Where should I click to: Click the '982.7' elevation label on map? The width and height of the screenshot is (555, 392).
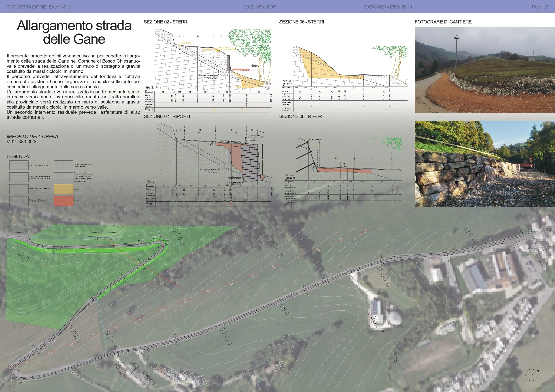377,324
